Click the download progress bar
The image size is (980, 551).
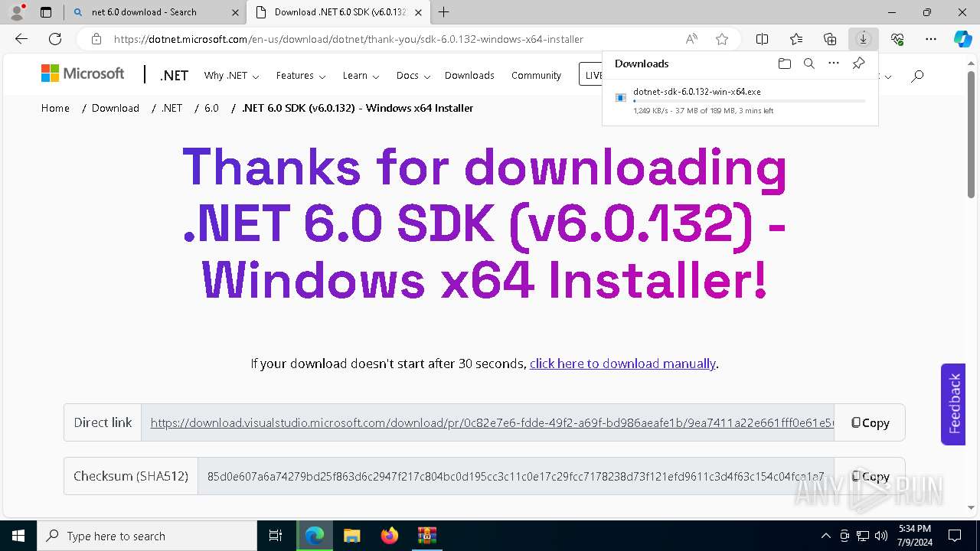click(x=750, y=101)
